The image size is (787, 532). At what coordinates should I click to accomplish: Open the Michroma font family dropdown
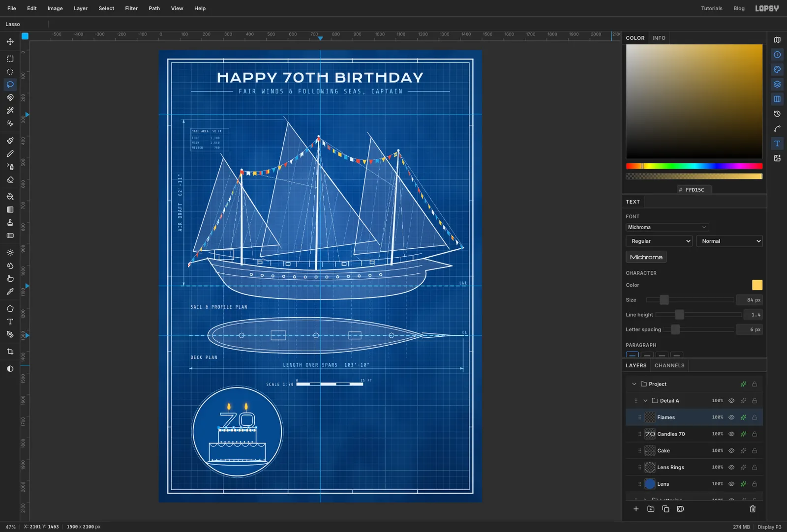[x=667, y=227]
